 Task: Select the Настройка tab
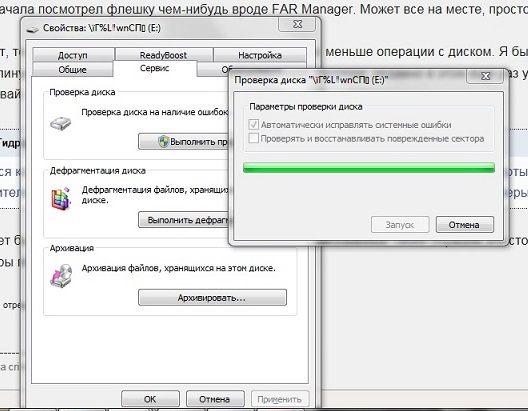(260, 55)
